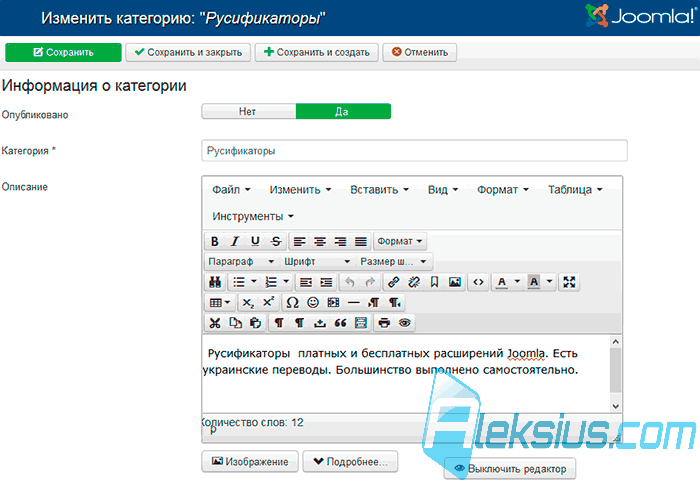The height and width of the screenshot is (481, 700).
Task: Set Опубликовано to Нет
Action: point(249,111)
